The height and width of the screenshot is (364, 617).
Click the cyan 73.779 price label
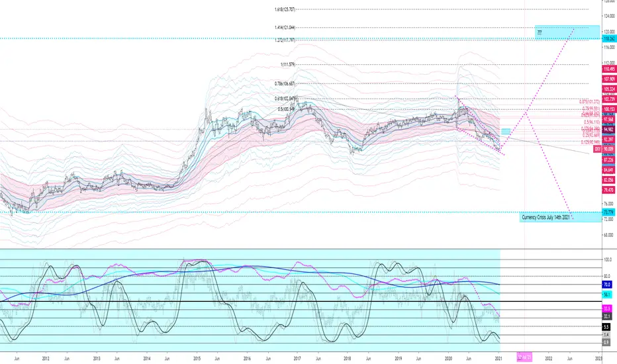[x=608, y=212]
